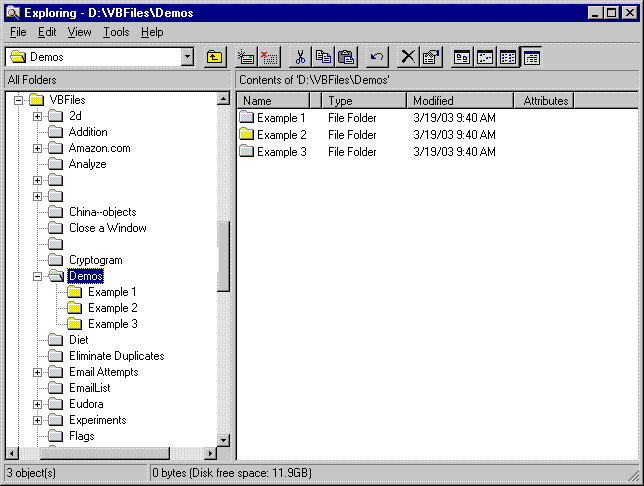The width and height of the screenshot is (644, 486).
Task: Click the Delete X toolbar icon
Action: click(x=408, y=57)
